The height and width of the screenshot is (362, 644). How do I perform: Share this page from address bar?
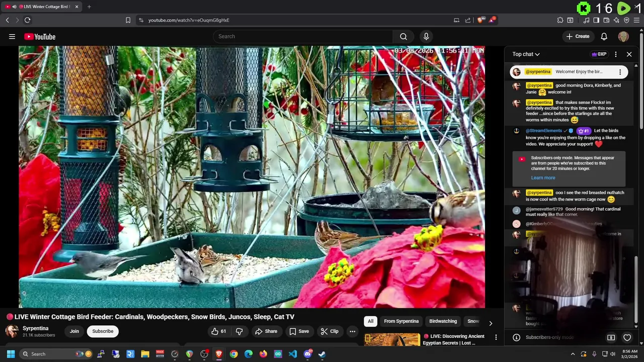coord(468,20)
